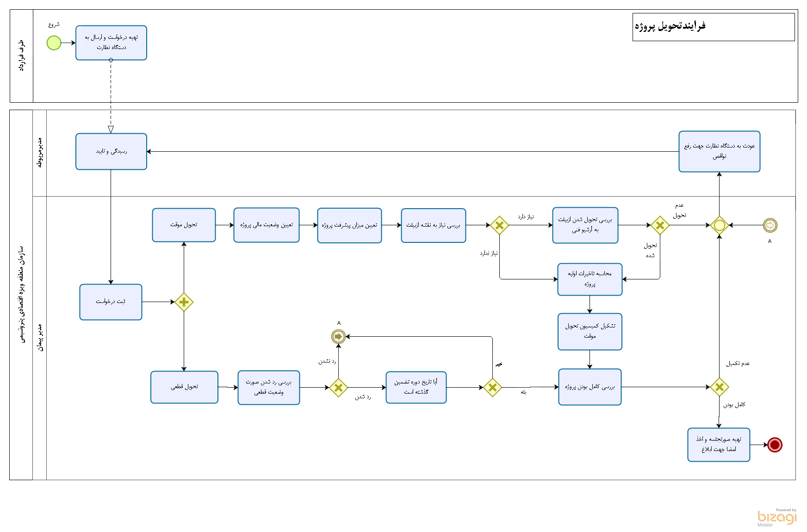807x532 pixels.
Task: Click the Bizagi Modeler logo
Action: (x=777, y=517)
